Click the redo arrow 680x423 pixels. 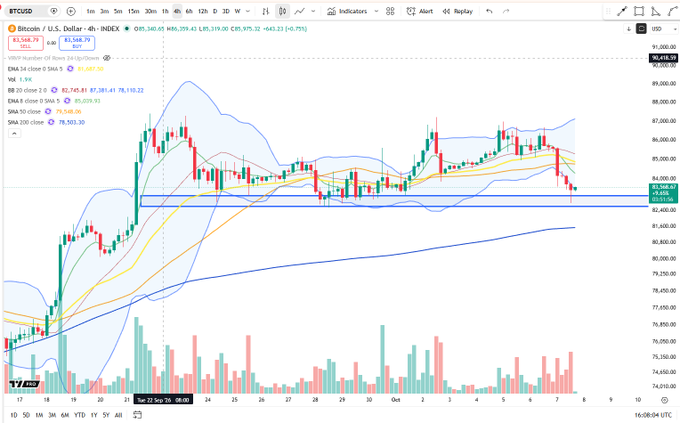[x=506, y=11]
